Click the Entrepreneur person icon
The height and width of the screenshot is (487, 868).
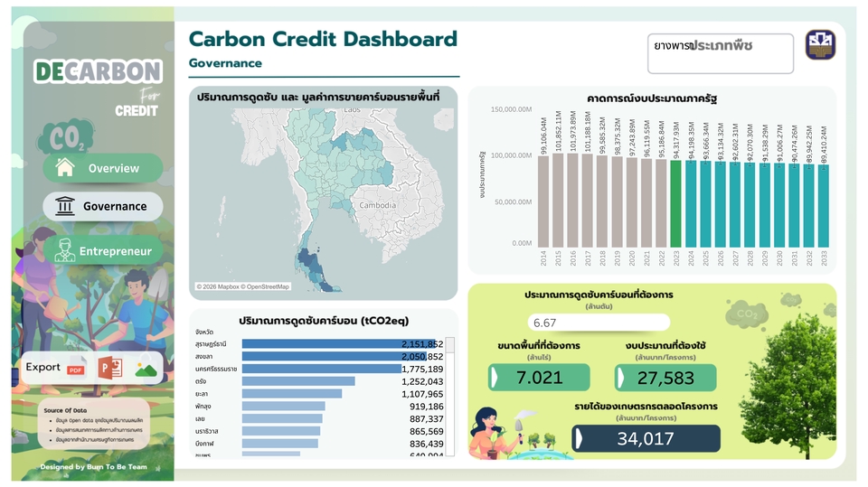64,251
